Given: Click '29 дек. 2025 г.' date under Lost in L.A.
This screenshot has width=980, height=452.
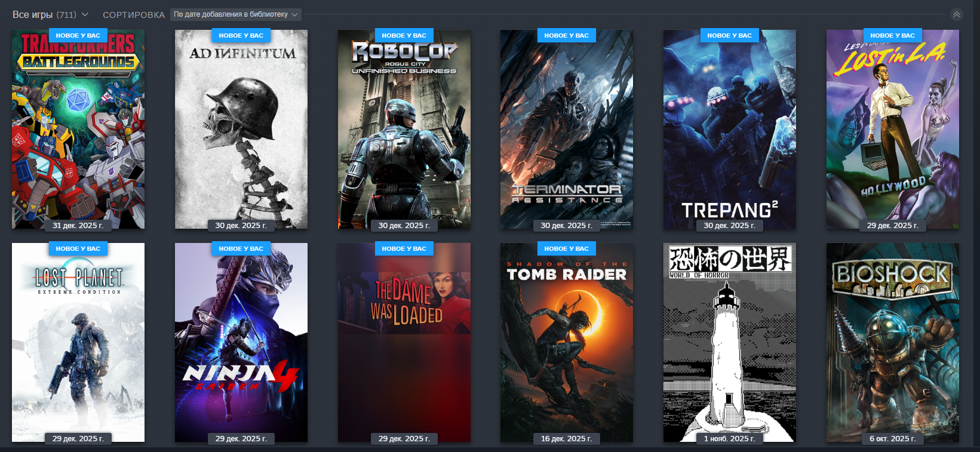Looking at the screenshot, I should click(893, 225).
